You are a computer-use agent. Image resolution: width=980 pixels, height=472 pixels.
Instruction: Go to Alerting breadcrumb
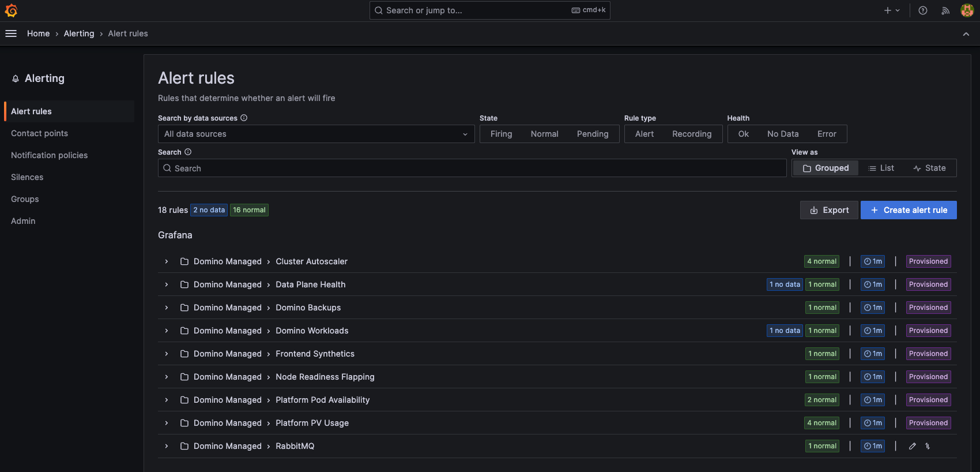[x=79, y=33]
